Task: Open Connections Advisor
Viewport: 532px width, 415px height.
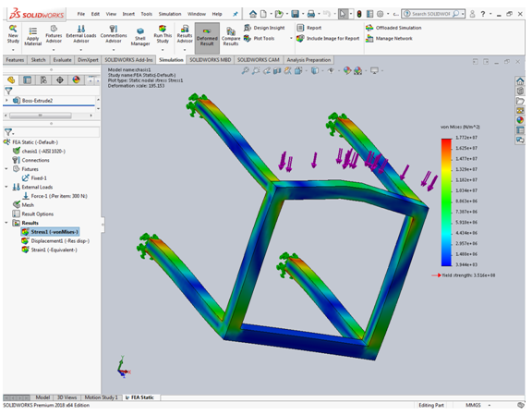Action: pyautogui.click(x=114, y=33)
